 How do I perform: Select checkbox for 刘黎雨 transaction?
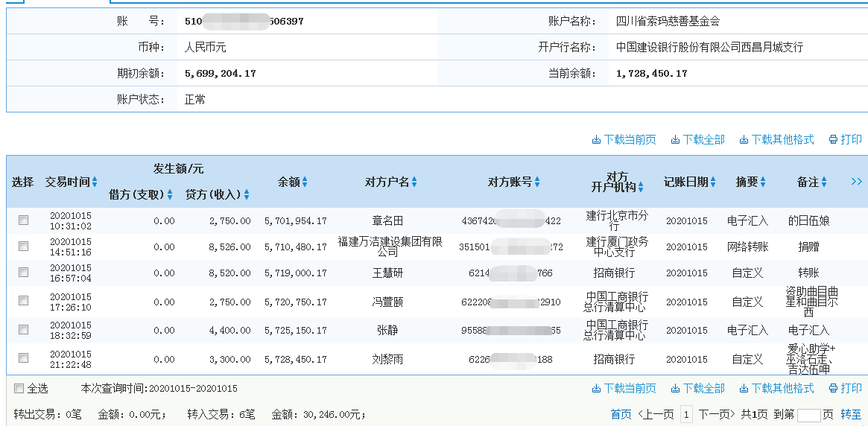tap(23, 358)
